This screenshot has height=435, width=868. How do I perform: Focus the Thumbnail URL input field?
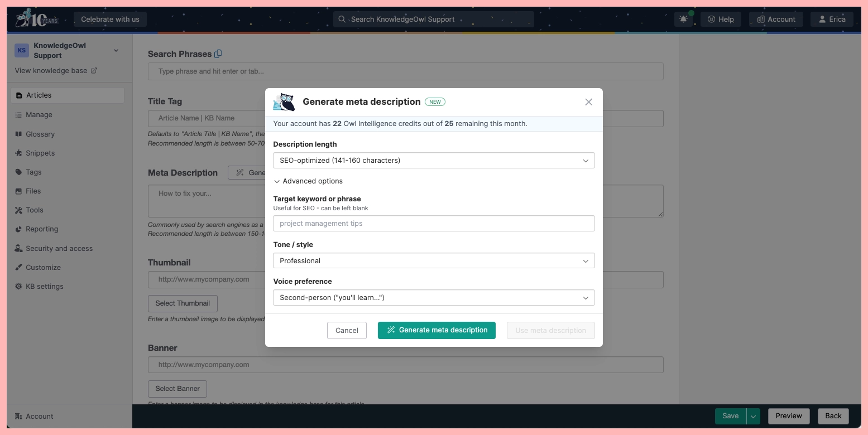click(405, 279)
